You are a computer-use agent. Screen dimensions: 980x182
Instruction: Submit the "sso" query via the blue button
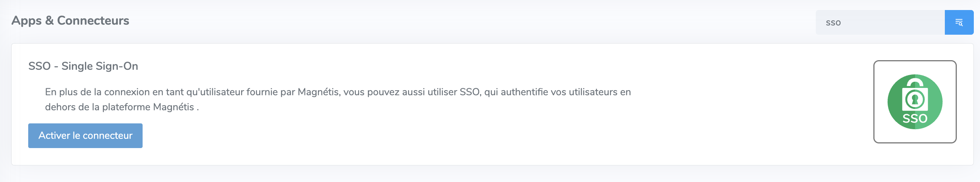[959, 22]
